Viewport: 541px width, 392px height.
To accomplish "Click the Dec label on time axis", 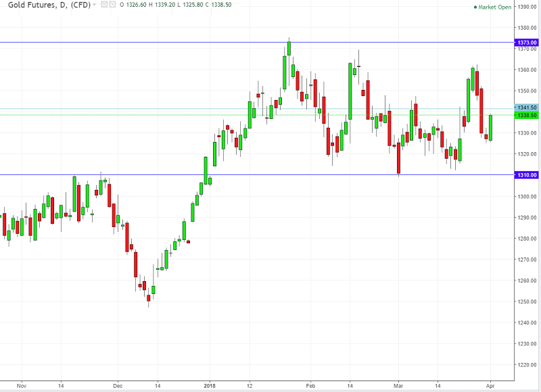I will 117,385.
